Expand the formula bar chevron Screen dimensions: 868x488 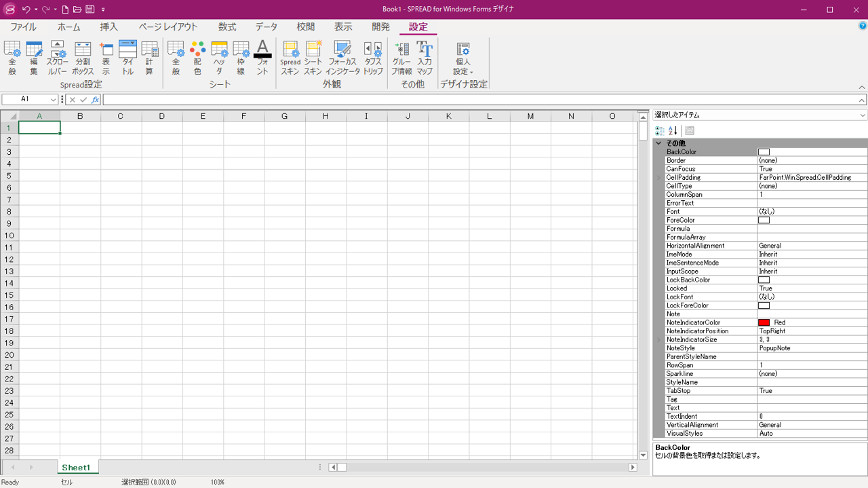[x=862, y=100]
